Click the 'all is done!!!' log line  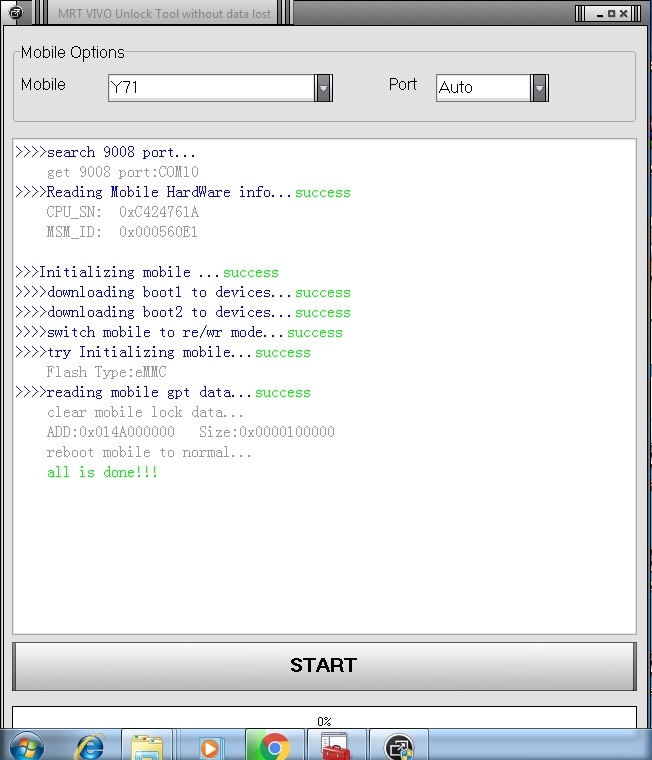[102, 472]
